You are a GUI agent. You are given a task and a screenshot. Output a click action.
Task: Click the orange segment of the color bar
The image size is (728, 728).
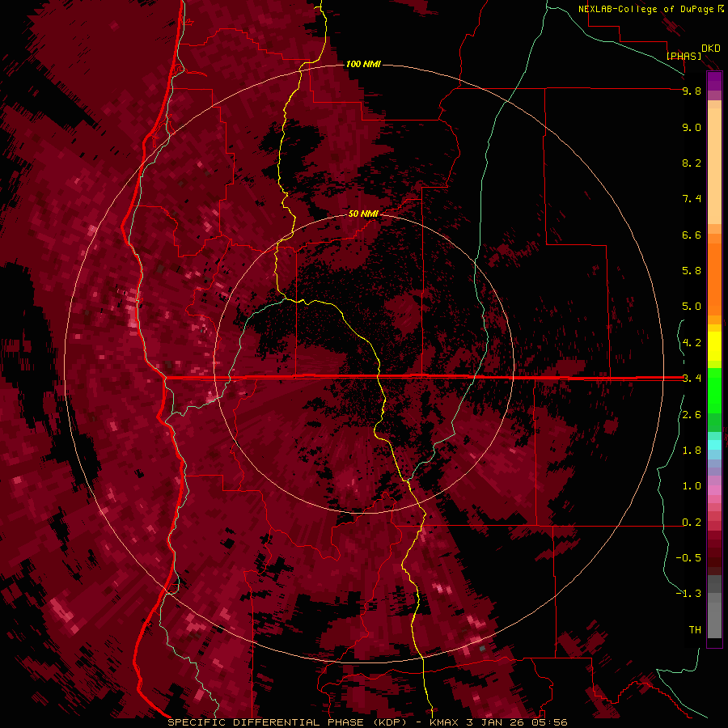click(714, 278)
